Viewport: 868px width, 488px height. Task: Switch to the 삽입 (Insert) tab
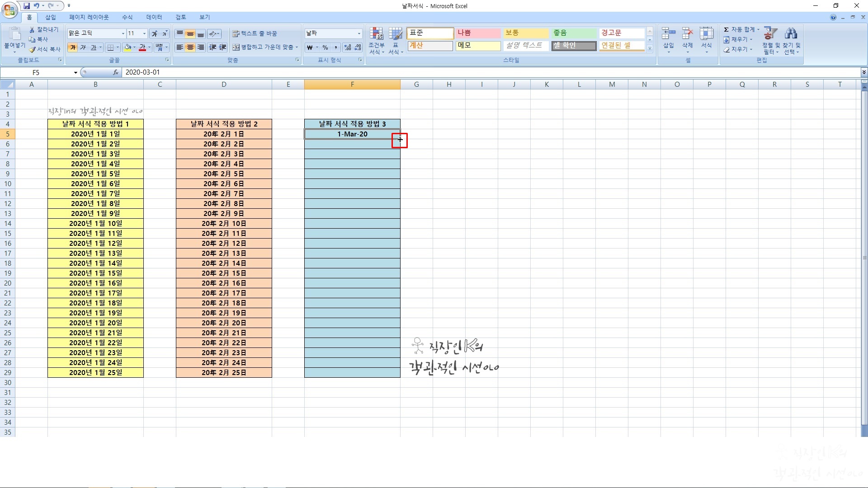pyautogui.click(x=50, y=17)
